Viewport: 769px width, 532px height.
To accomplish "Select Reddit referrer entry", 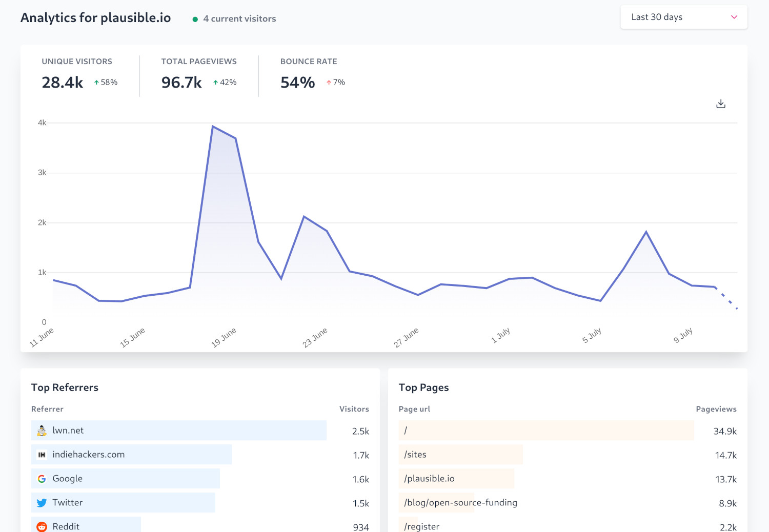I will pyautogui.click(x=200, y=525).
